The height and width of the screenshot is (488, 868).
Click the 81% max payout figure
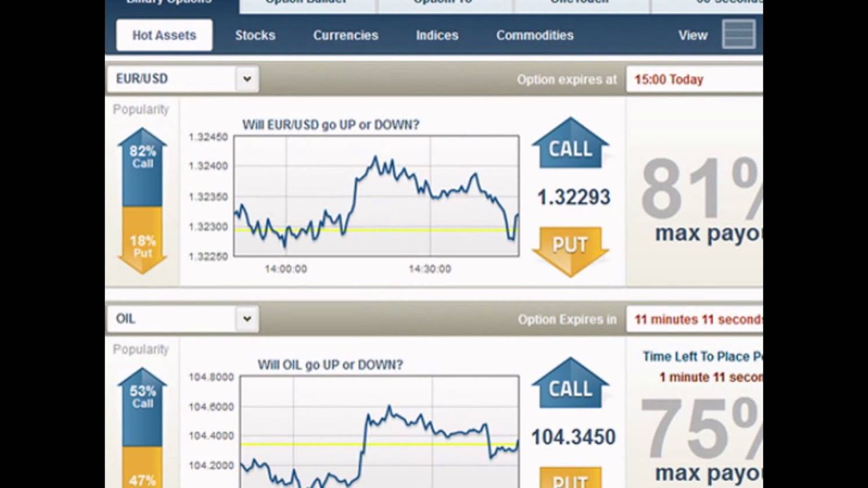[x=702, y=190]
